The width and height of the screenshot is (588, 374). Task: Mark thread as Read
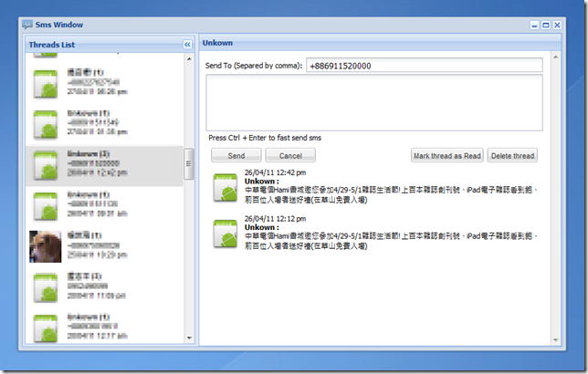pos(447,155)
